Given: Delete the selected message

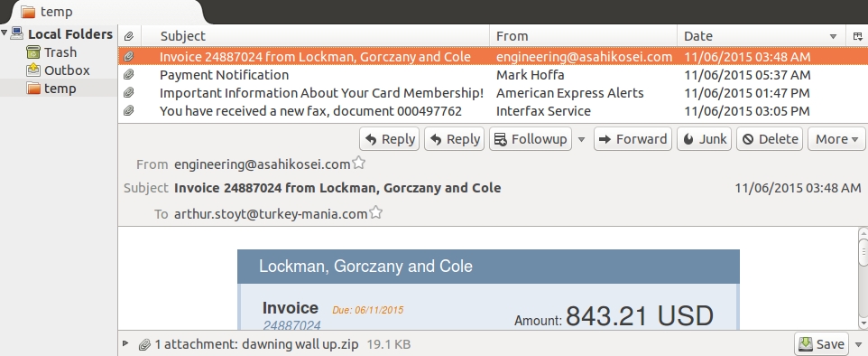Looking at the screenshot, I should click(770, 138).
